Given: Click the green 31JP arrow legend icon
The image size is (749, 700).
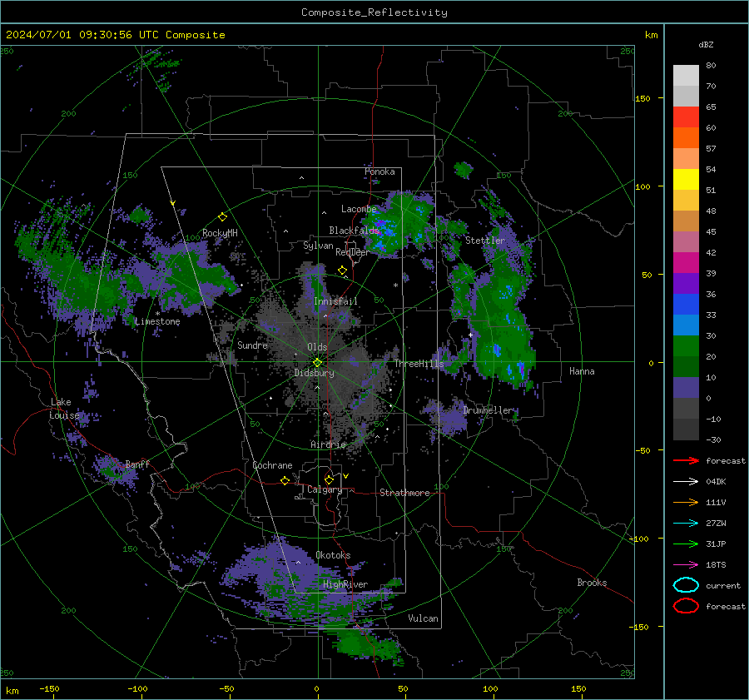Looking at the screenshot, I should point(686,544).
